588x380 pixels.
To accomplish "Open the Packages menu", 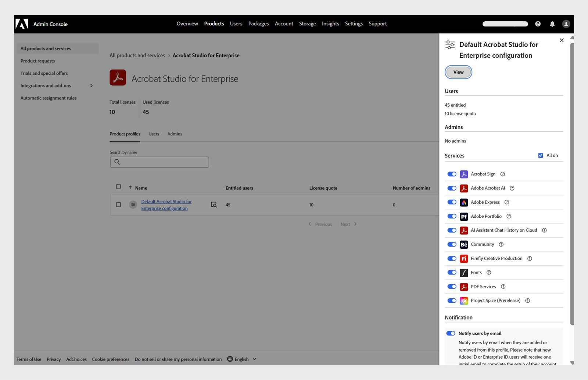I will pyautogui.click(x=258, y=24).
